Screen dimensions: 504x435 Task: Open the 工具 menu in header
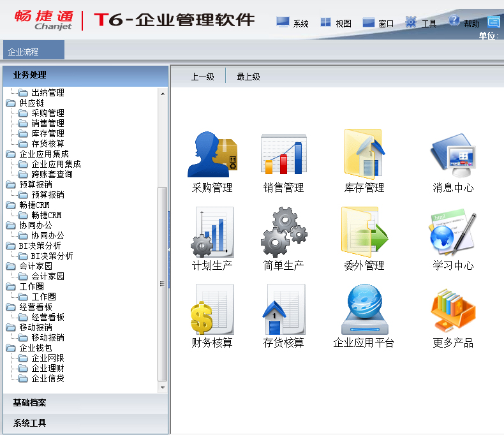[x=421, y=23]
